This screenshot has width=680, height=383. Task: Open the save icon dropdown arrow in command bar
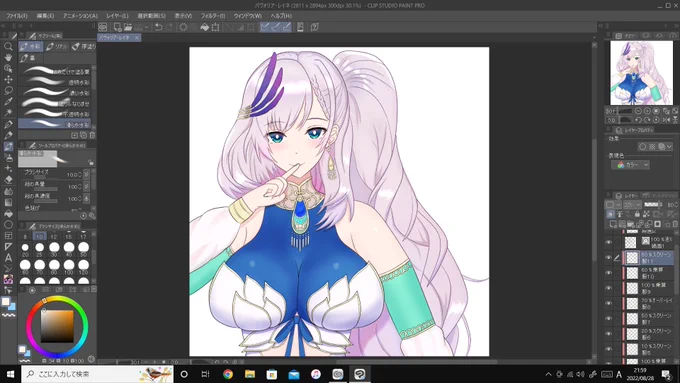(x=146, y=27)
